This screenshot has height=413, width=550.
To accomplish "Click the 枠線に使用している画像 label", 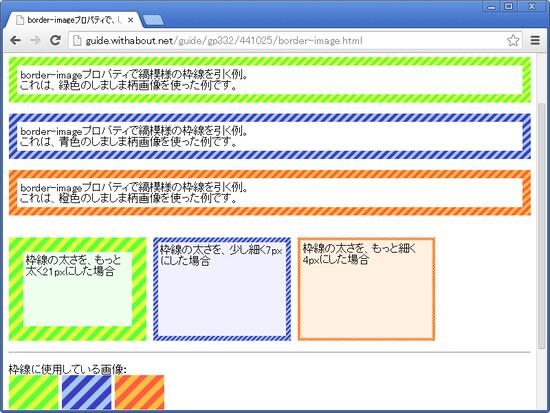I will pos(68,369).
